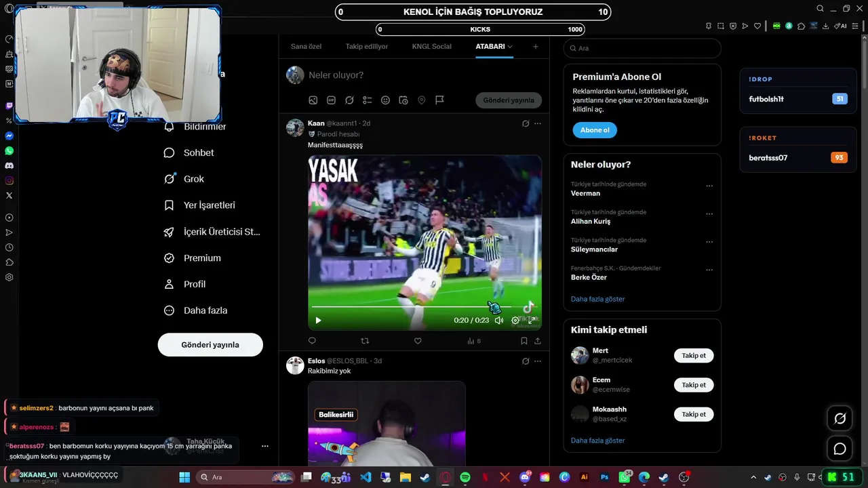Switch to the KNGL Social tab

click(x=431, y=47)
